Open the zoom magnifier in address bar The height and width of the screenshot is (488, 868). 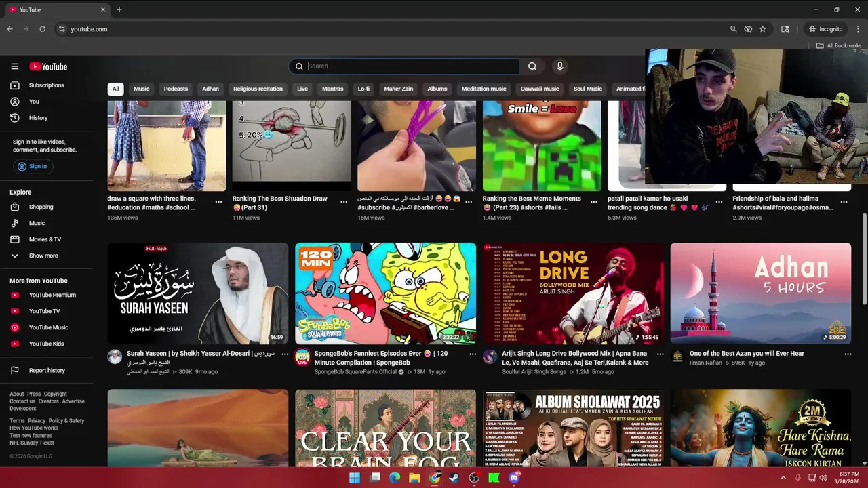[x=733, y=29]
